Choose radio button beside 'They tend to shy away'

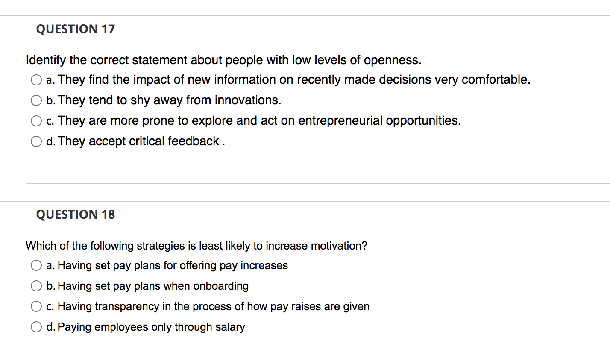[x=36, y=100]
